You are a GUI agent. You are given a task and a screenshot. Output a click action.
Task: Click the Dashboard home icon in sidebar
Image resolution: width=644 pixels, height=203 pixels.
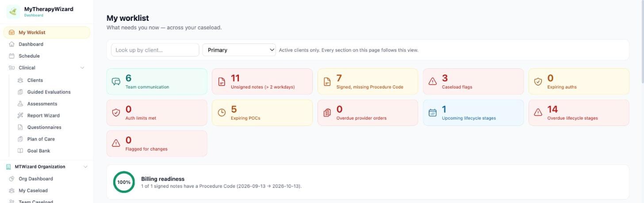(x=11, y=44)
